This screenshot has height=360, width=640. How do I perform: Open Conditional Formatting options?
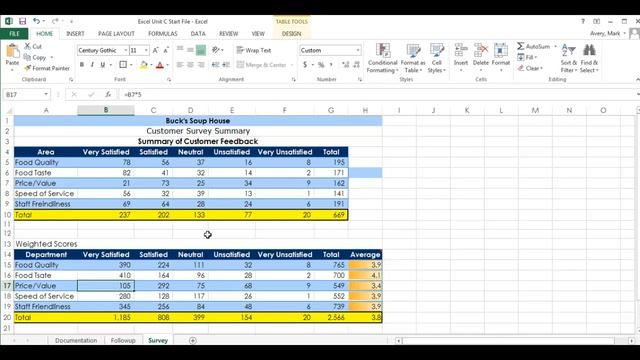(x=382, y=58)
